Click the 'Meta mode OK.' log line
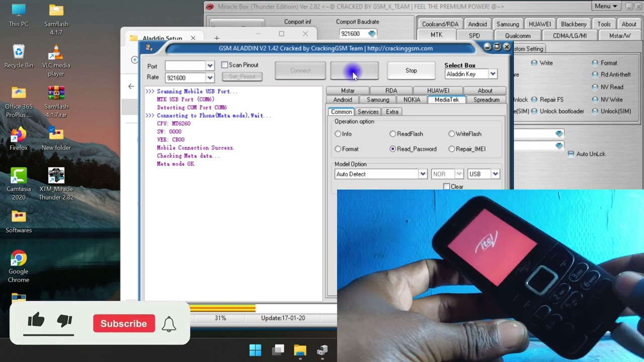 tap(176, 164)
